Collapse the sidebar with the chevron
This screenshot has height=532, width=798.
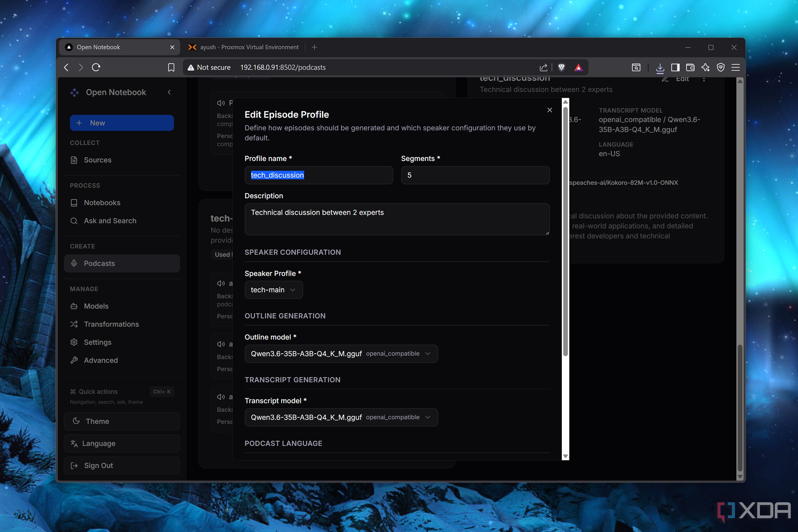point(169,92)
